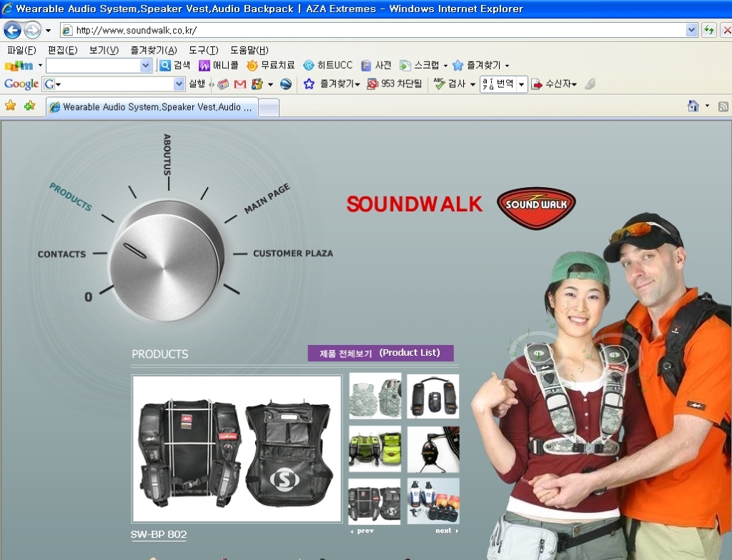The width and height of the screenshot is (732, 560).
Task: Click the Add to Favorites star icon
Action: (29, 106)
